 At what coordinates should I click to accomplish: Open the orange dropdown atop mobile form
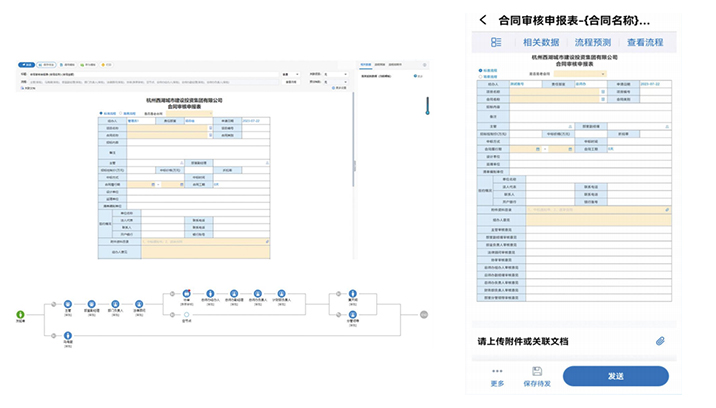580,74
